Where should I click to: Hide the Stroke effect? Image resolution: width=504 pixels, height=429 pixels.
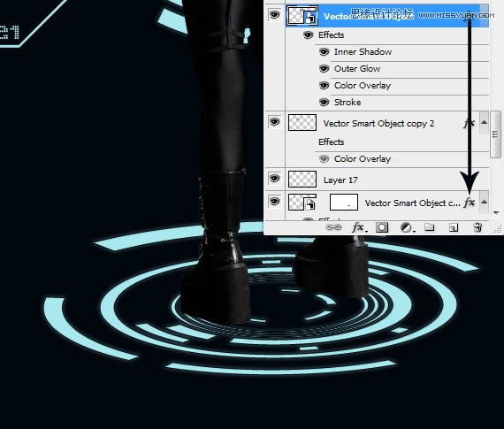(324, 103)
